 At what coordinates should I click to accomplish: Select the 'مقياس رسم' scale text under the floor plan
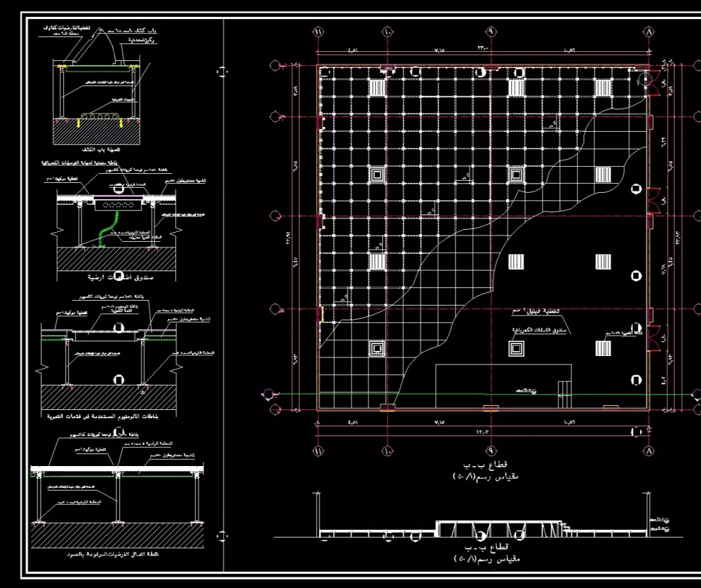pyautogui.click(x=486, y=477)
